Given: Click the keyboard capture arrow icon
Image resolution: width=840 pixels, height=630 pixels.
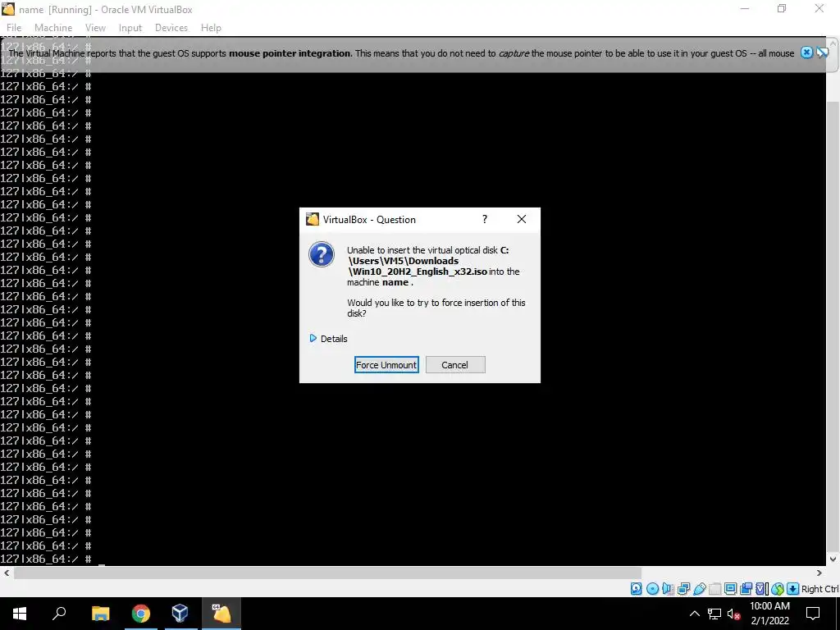Looking at the screenshot, I should coord(793,589).
